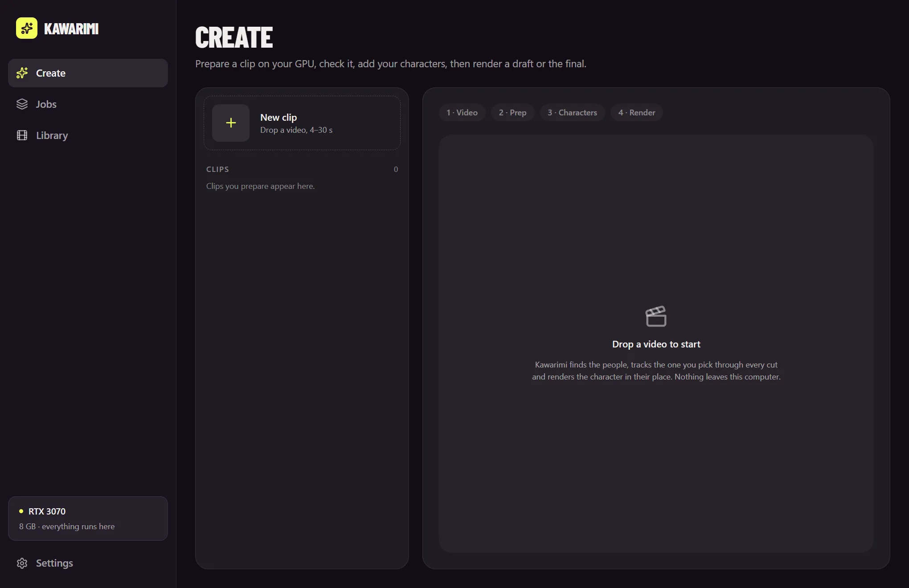Click 'Clips you prepare appear here.' text
Image resolution: width=909 pixels, height=588 pixels.
click(260, 186)
